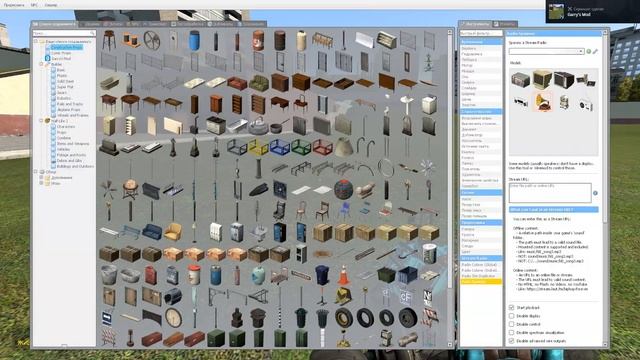640x360 pixels.
Task: Expand the Дополнения folder node
Action: point(41,178)
